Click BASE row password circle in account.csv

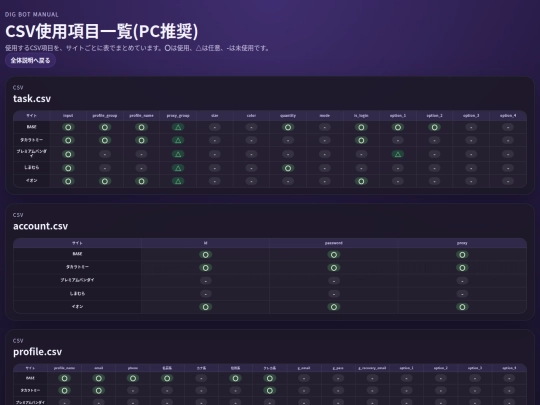point(334,255)
